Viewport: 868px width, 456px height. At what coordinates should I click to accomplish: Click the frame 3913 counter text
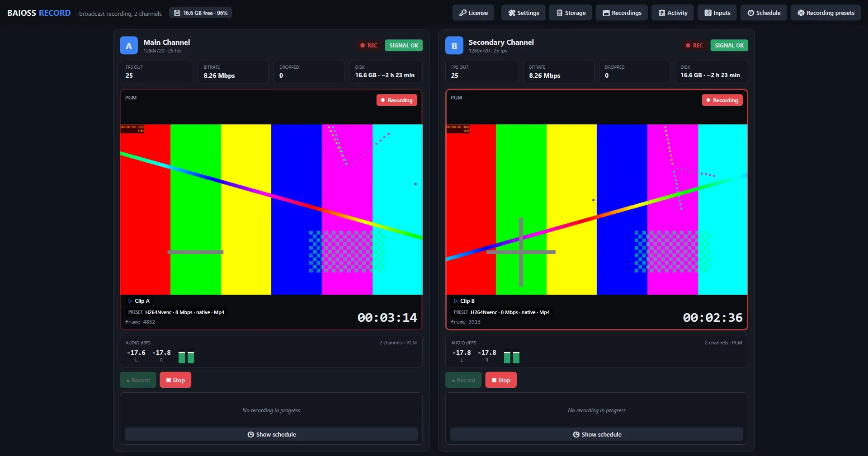(x=466, y=322)
